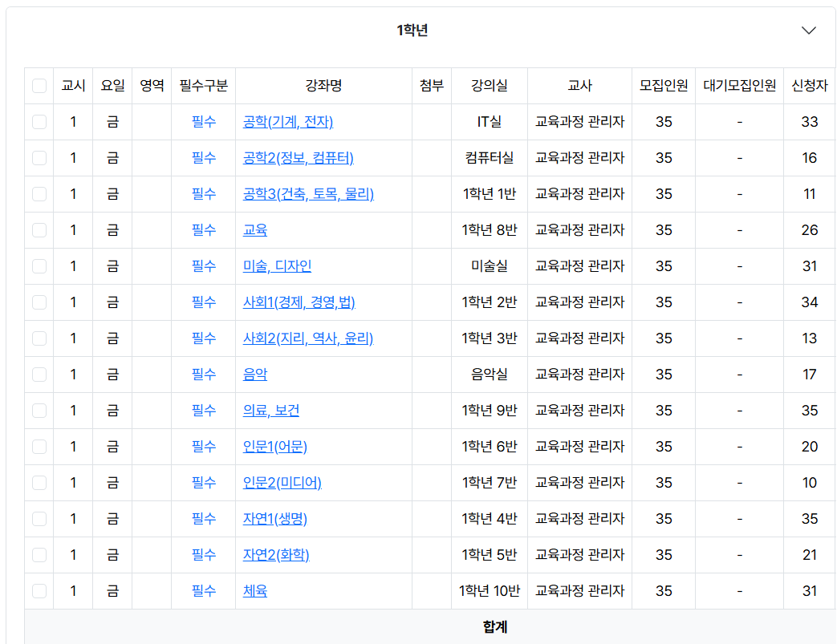
Task: Click 필수 label in the 체육 row
Action: click(203, 591)
